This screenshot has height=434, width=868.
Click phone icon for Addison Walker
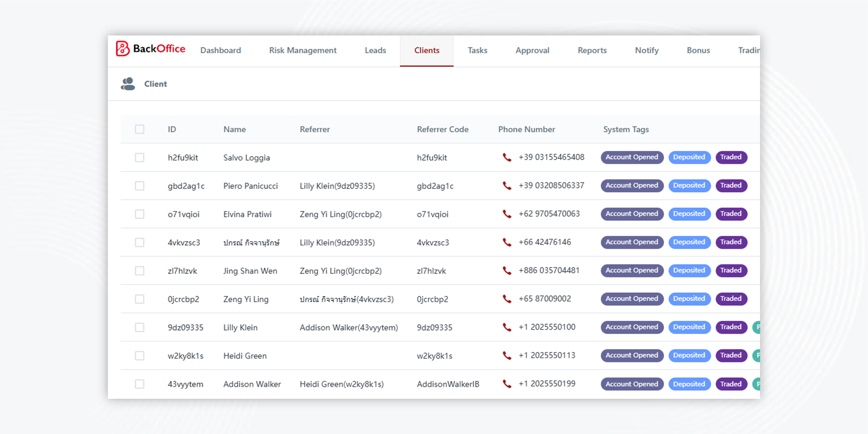[507, 384]
